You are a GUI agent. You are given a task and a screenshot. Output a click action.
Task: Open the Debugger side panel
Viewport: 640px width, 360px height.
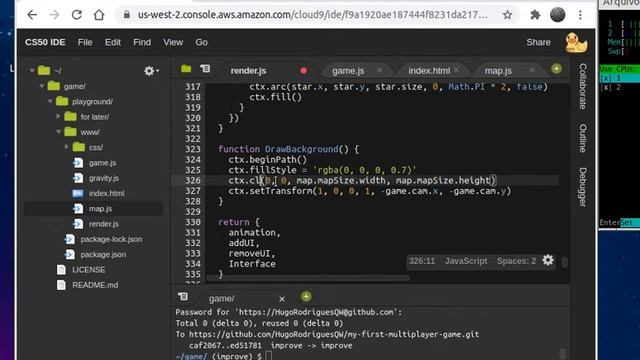coord(583,187)
